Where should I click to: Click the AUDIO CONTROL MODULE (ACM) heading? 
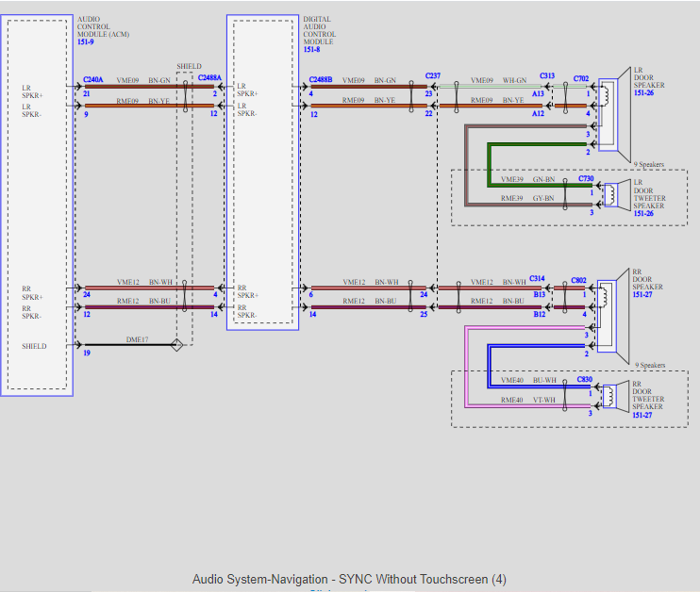[103, 26]
